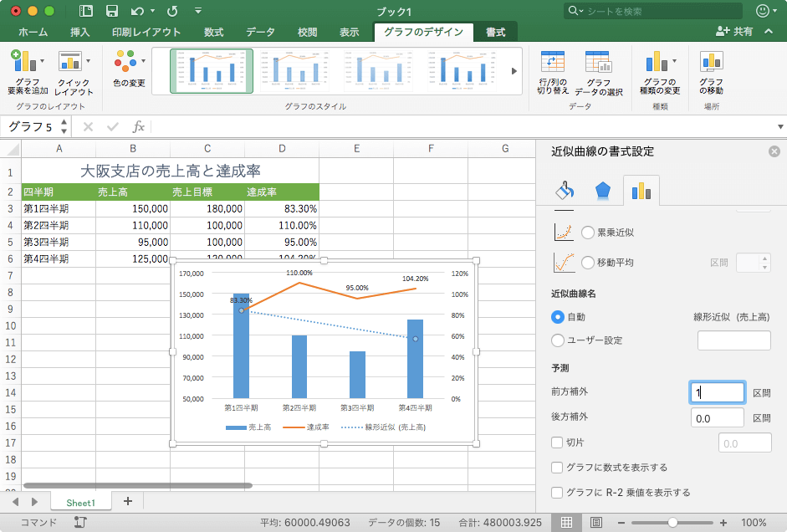Expand the chart styles gallery arrow
Screen dimensions: 787x532
click(514, 71)
